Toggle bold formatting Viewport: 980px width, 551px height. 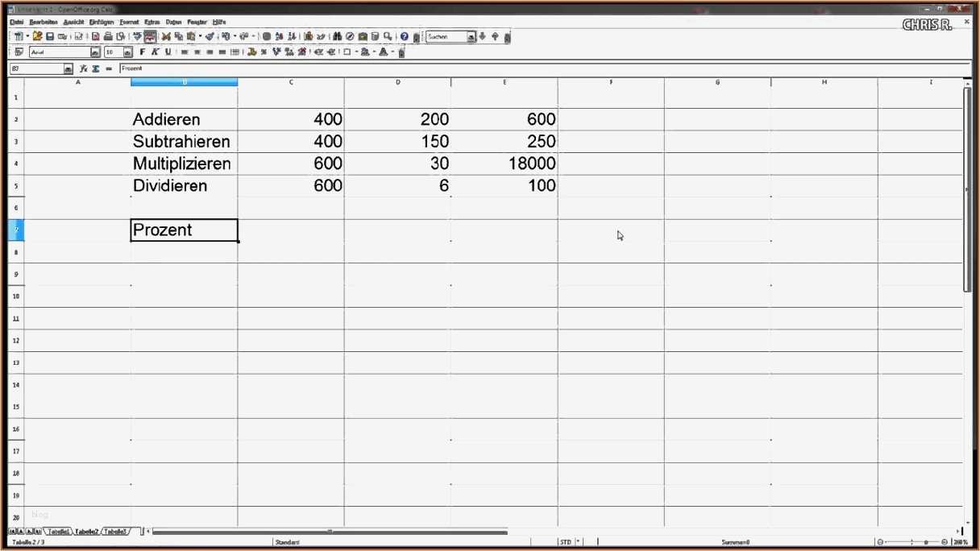(142, 52)
